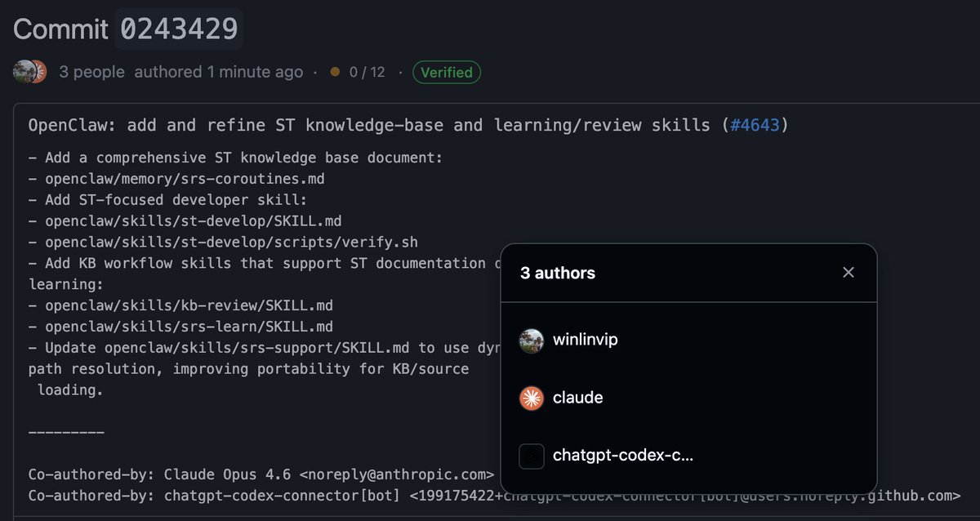Click the 'authored 1 minute ago' text
Viewport: 980px width, 521px height.
pyautogui.click(x=219, y=72)
